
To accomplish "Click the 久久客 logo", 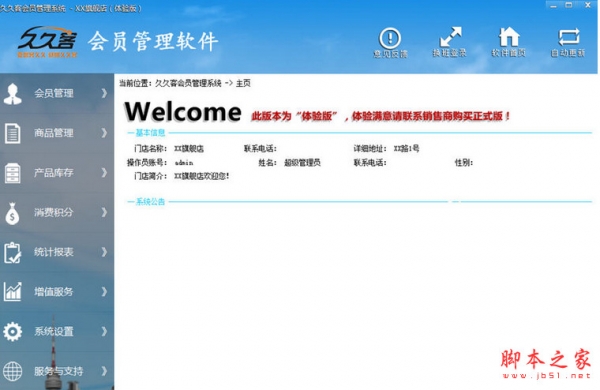I will click(47, 41).
